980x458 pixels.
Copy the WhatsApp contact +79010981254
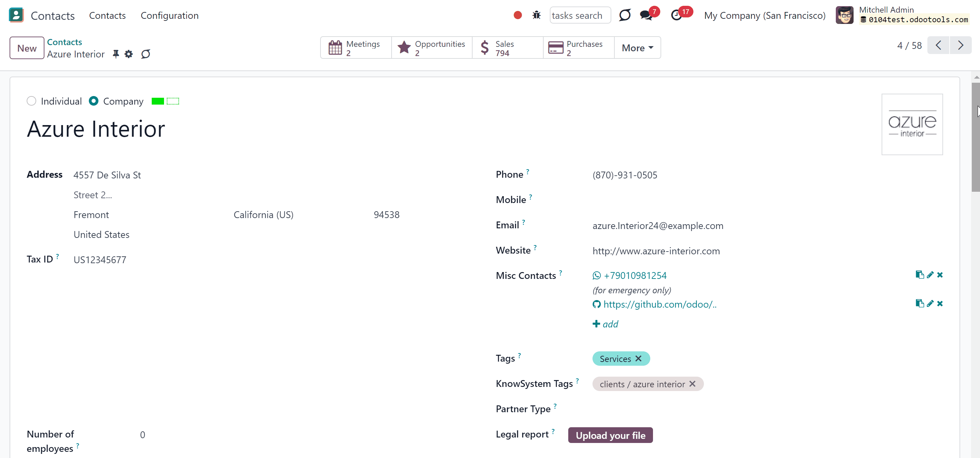tap(920, 275)
